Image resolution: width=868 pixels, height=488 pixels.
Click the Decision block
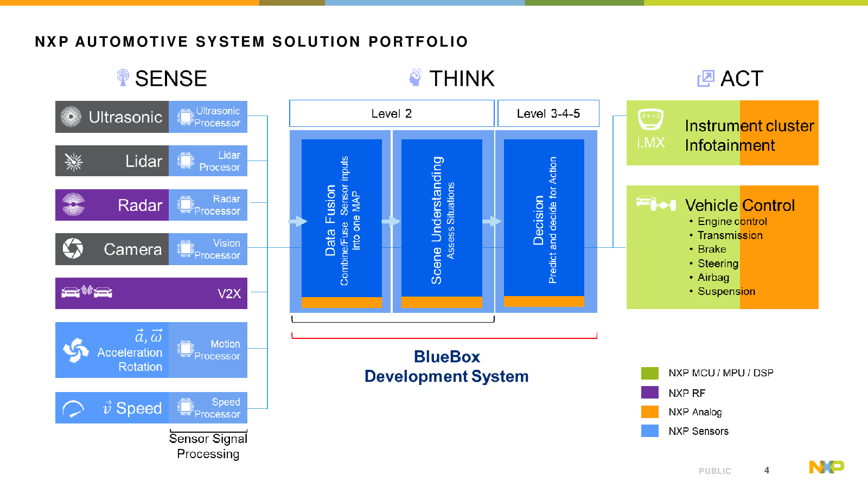(544, 223)
